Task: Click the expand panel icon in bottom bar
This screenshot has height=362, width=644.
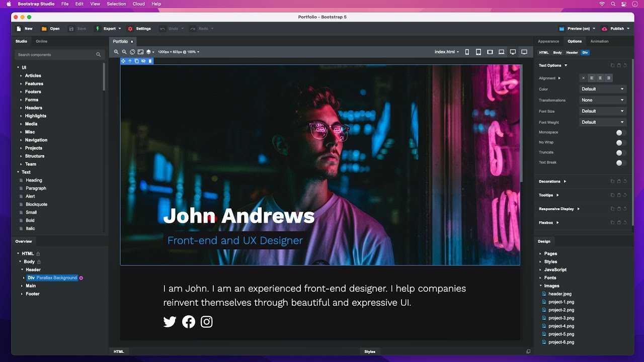Action: coord(528,351)
